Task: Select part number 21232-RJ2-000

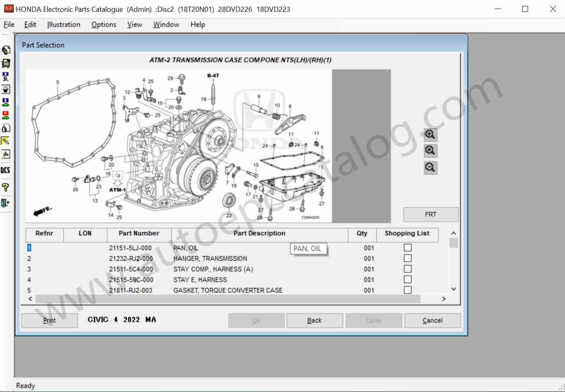Action: click(x=131, y=258)
